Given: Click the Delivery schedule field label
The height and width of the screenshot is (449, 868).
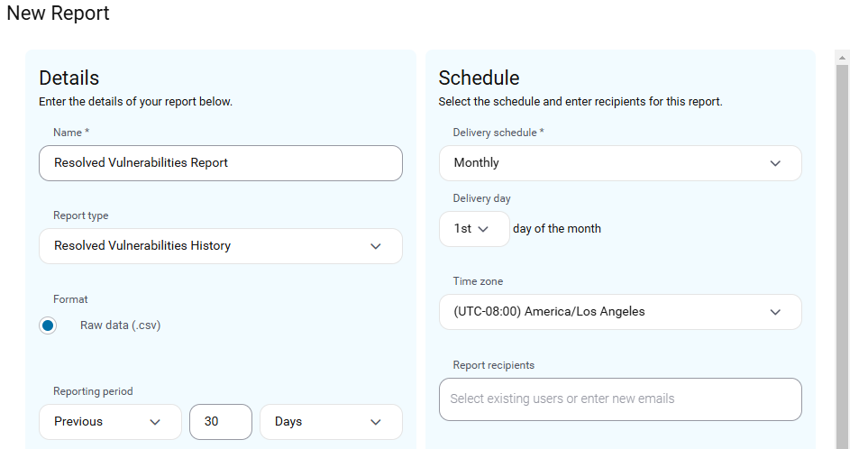Looking at the screenshot, I should (498, 133).
